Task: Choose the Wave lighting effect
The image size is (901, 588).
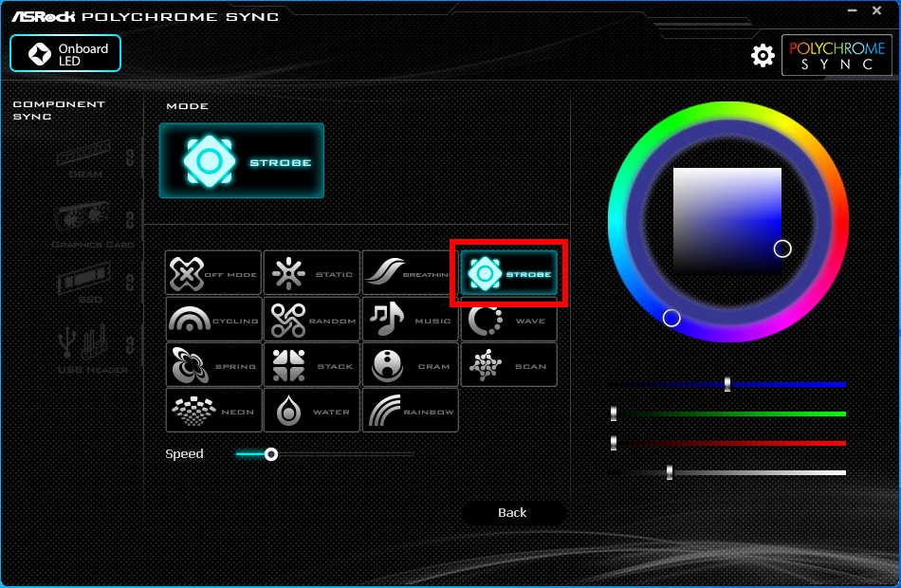Action: (509, 319)
